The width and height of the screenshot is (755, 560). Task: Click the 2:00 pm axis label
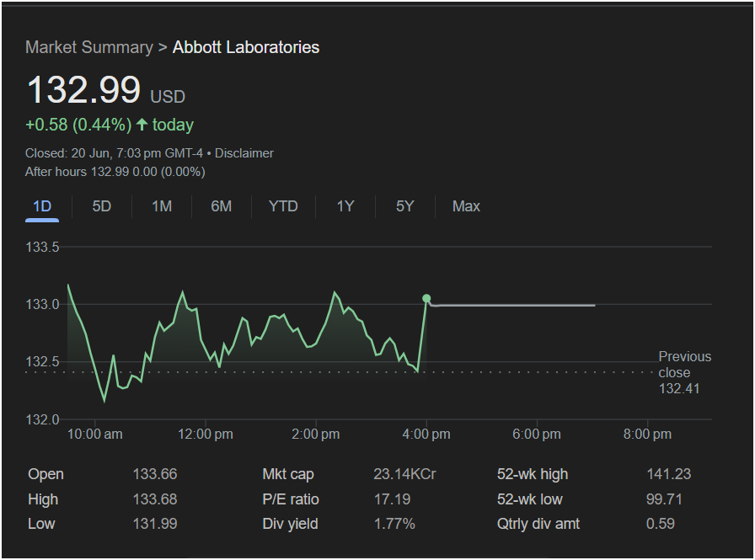coord(316,434)
